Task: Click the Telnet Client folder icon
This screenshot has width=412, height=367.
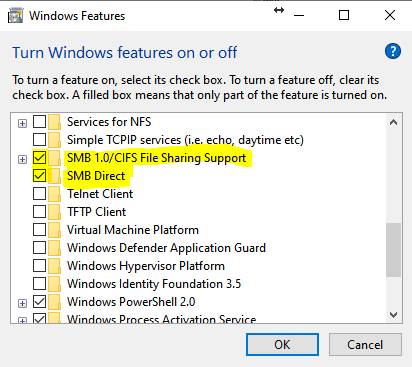Action: 54,194
